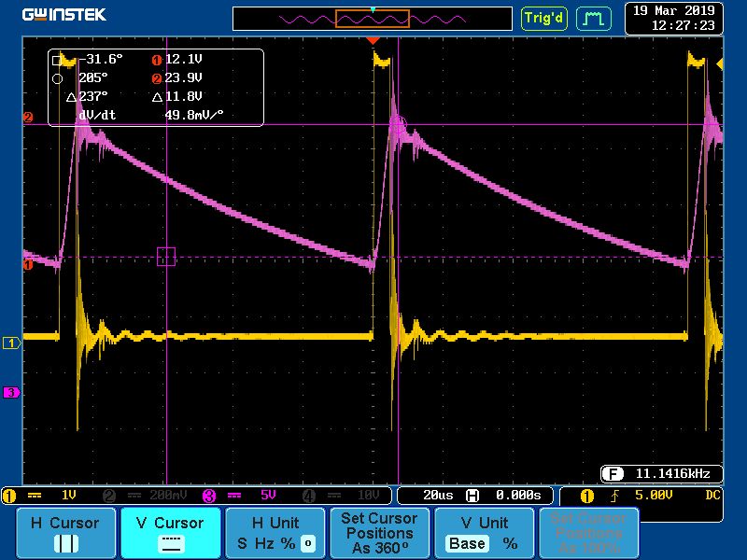Screen dimensions: 747x560
Task: Click Set Cursor Positions As 360°
Action: [380, 532]
